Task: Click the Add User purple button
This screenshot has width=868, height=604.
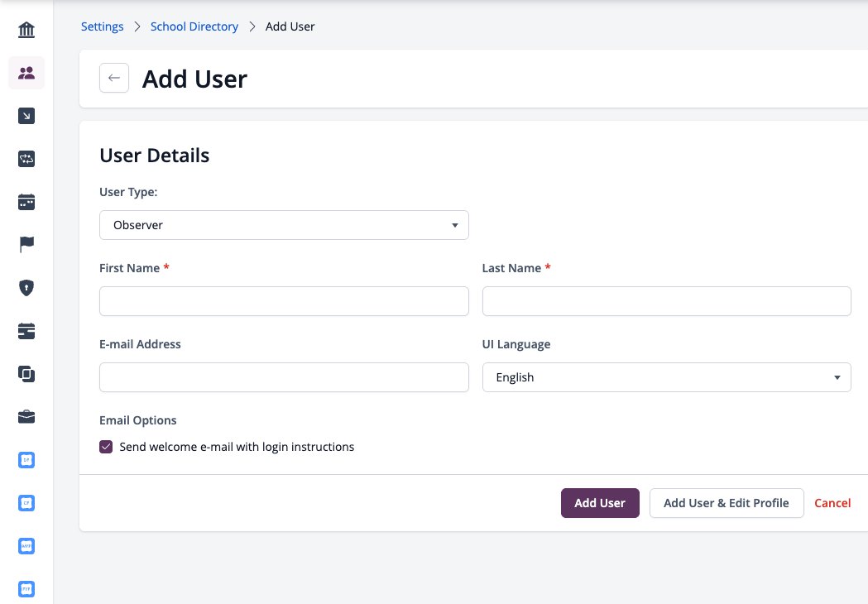Action: point(600,503)
